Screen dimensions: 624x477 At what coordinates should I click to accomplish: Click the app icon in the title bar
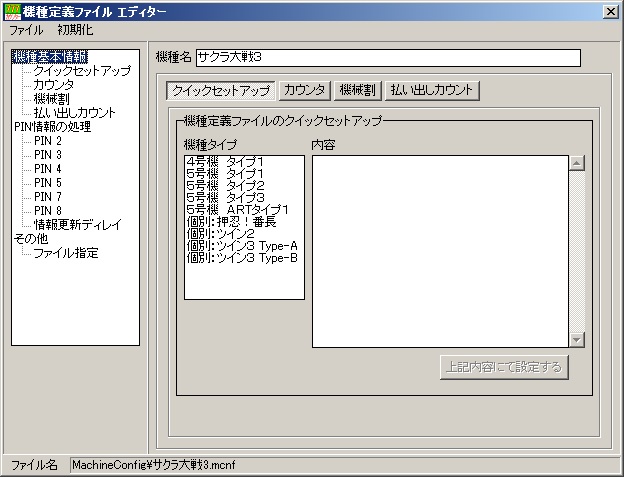click(x=12, y=12)
